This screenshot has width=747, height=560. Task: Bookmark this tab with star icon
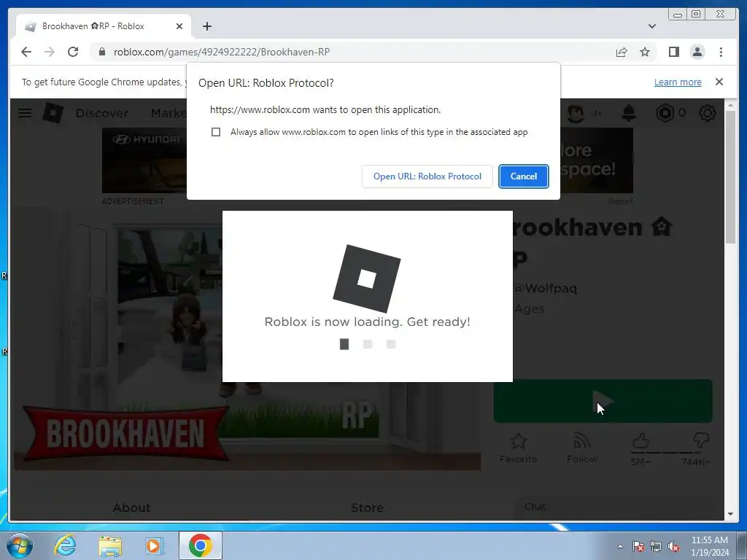click(x=645, y=52)
